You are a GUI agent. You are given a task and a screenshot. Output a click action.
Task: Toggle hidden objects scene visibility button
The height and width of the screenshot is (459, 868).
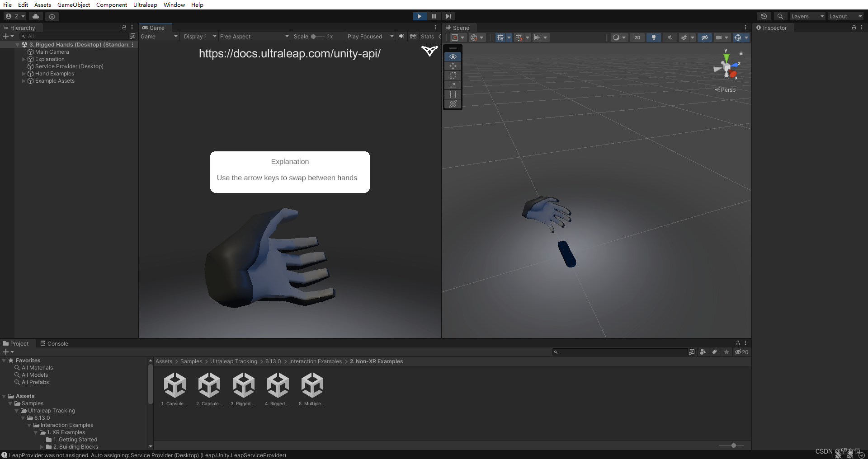tap(704, 37)
